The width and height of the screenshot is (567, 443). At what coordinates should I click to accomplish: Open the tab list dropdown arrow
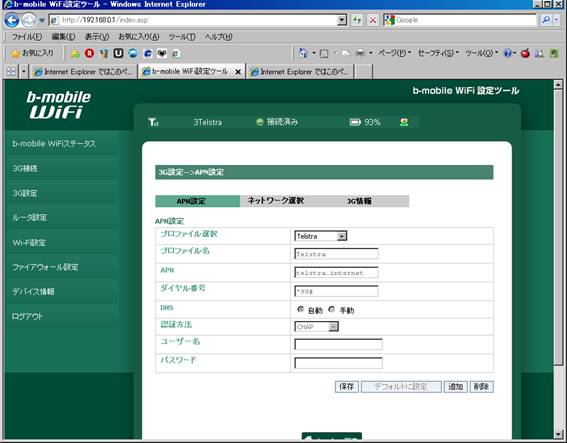[x=24, y=72]
